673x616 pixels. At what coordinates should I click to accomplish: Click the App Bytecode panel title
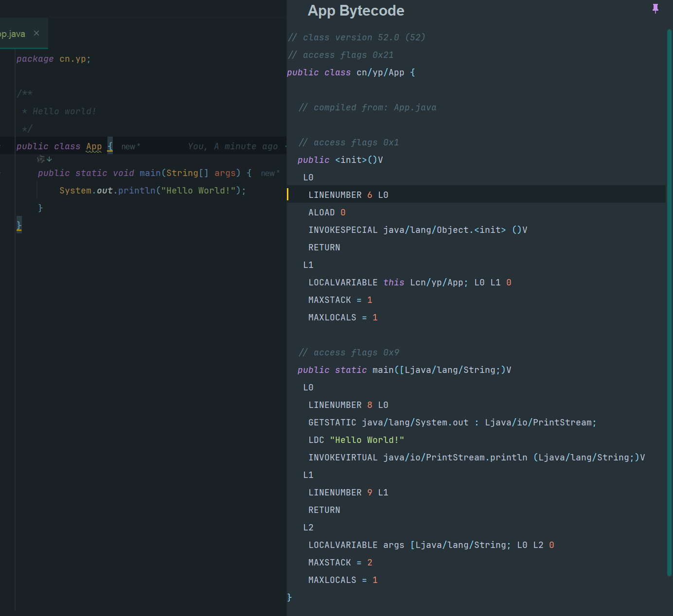tap(356, 11)
